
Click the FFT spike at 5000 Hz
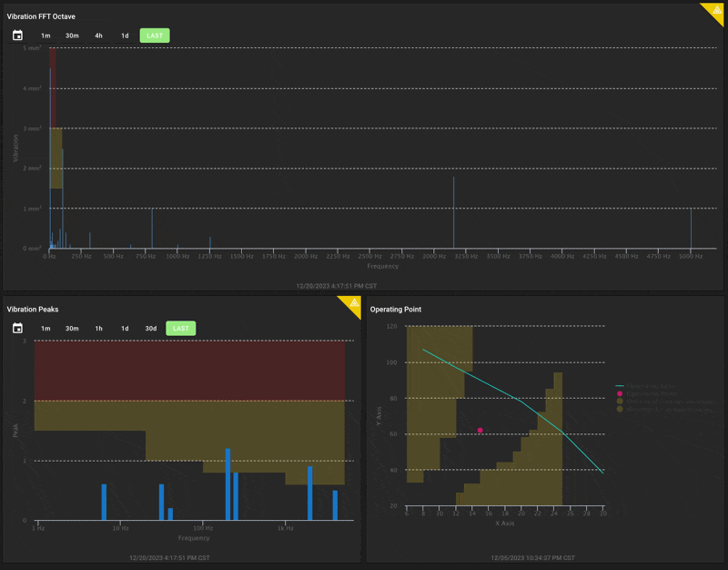691,229
